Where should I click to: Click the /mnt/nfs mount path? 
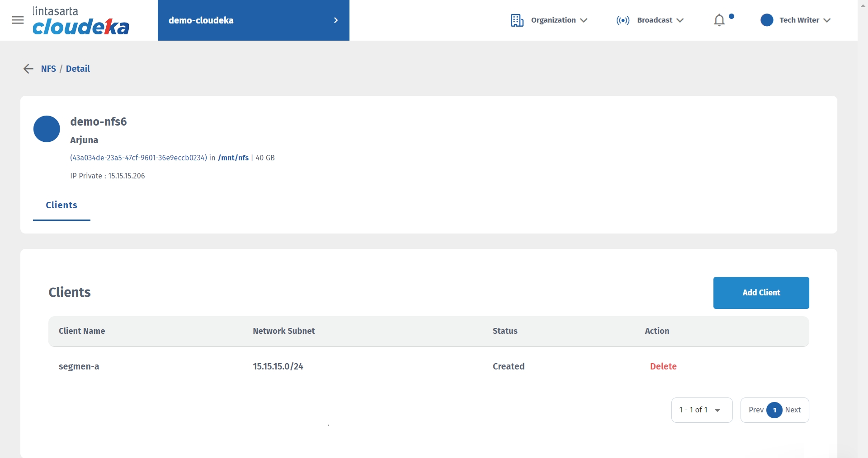pos(233,158)
